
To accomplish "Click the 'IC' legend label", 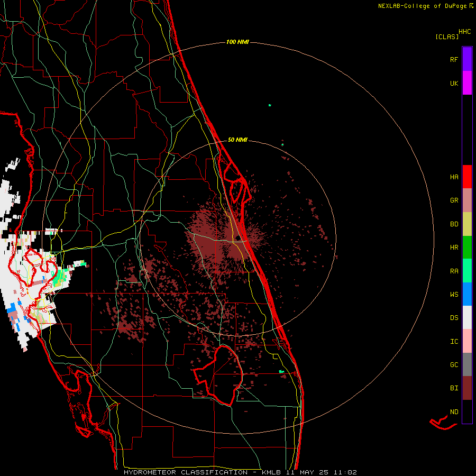I will tap(454, 342).
